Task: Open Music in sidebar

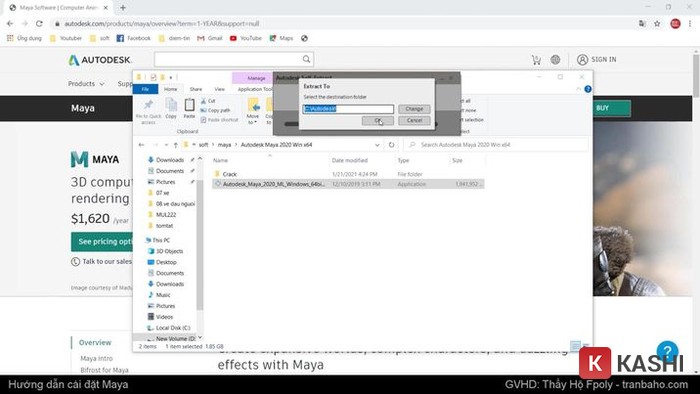Action: click(163, 295)
